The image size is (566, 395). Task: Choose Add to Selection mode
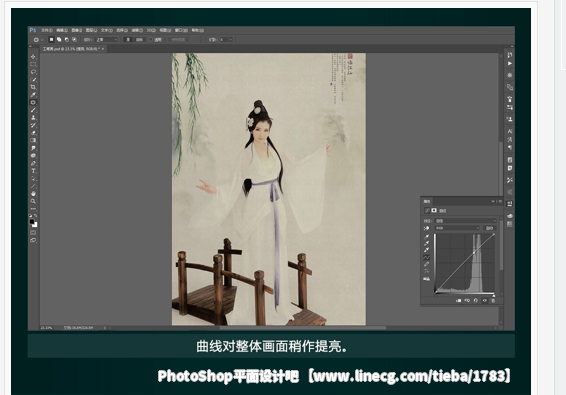pos(59,40)
